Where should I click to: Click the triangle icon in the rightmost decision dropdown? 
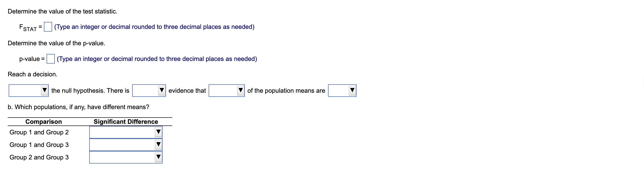352,91
